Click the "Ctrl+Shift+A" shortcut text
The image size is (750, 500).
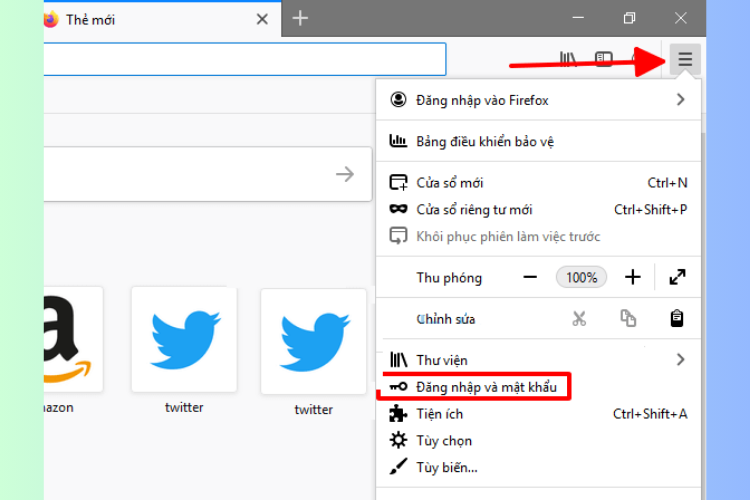click(650, 414)
